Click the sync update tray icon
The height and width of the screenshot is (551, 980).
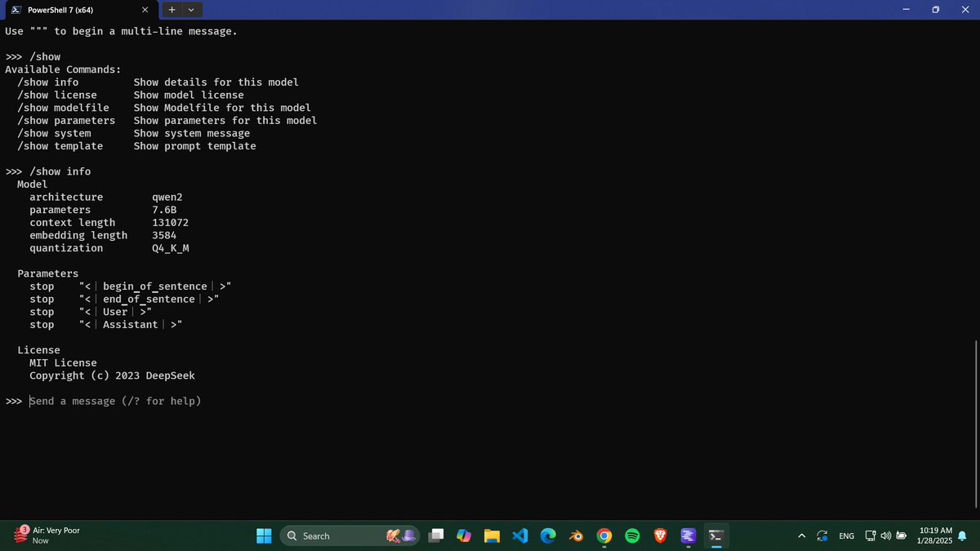coord(823,535)
